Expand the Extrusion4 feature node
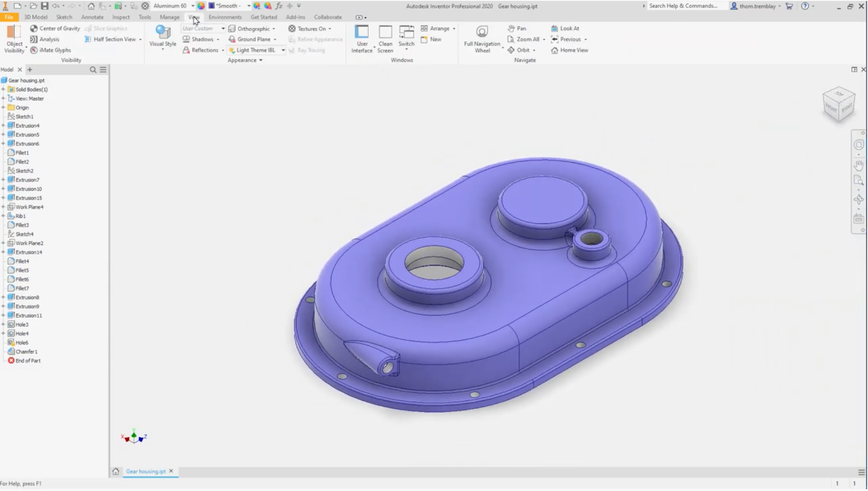868x491 pixels. pyautogui.click(x=3, y=125)
